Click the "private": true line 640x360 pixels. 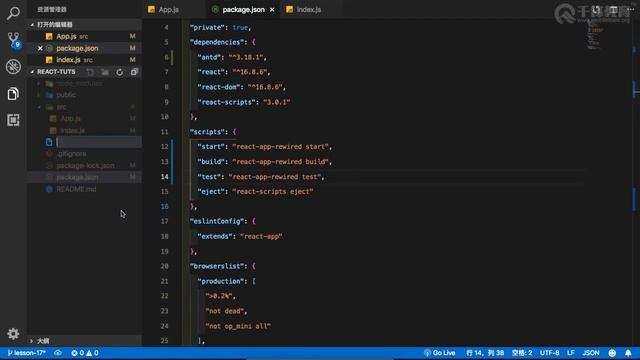click(220, 28)
